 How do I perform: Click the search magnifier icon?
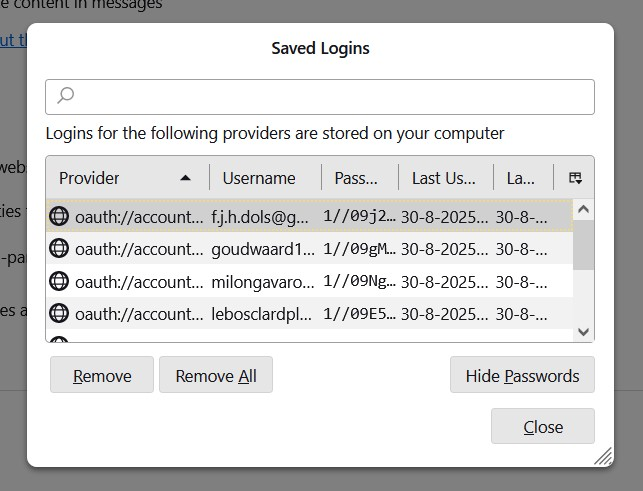[x=65, y=96]
